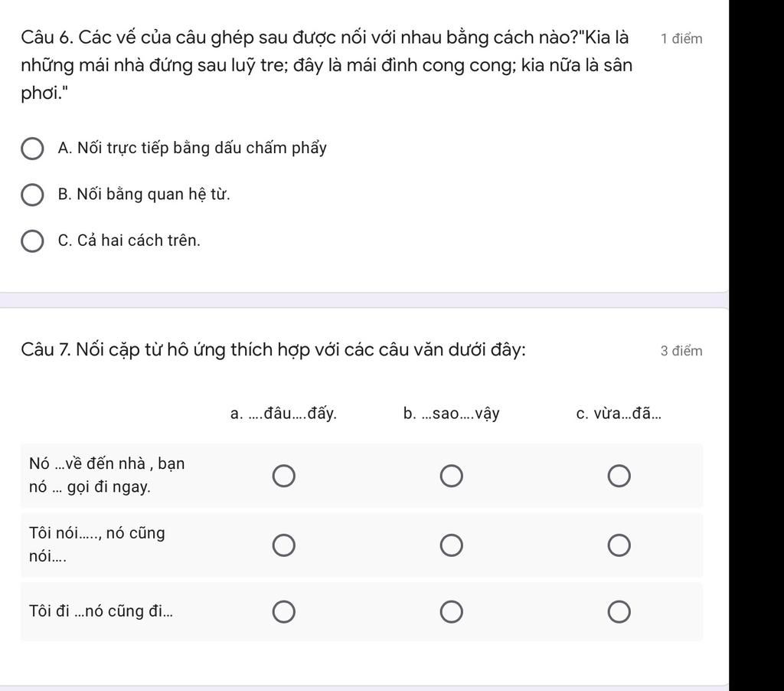Select radio button for answer A in Câu 6

pyautogui.click(x=32, y=149)
